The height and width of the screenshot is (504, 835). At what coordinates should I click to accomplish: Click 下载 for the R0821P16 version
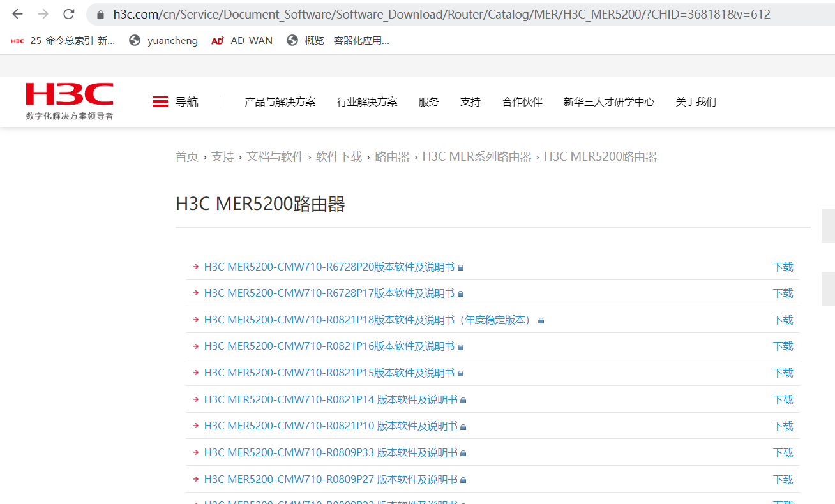(x=783, y=346)
